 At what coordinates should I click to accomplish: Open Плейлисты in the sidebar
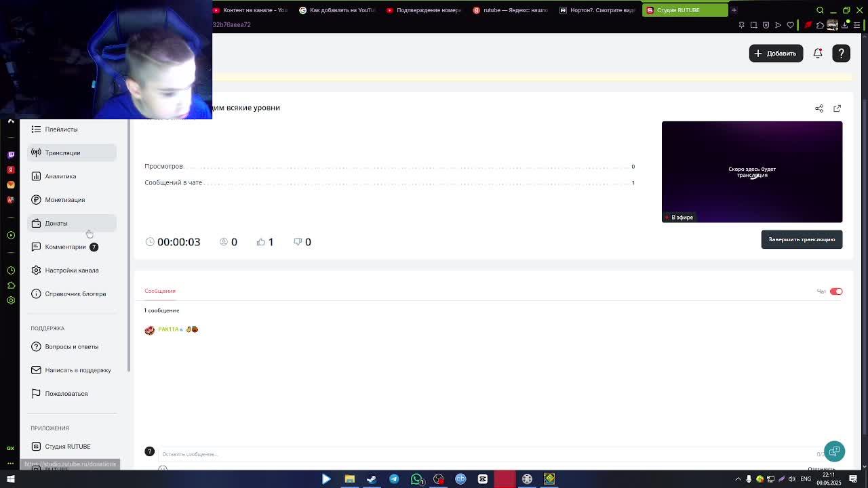[x=72, y=129]
